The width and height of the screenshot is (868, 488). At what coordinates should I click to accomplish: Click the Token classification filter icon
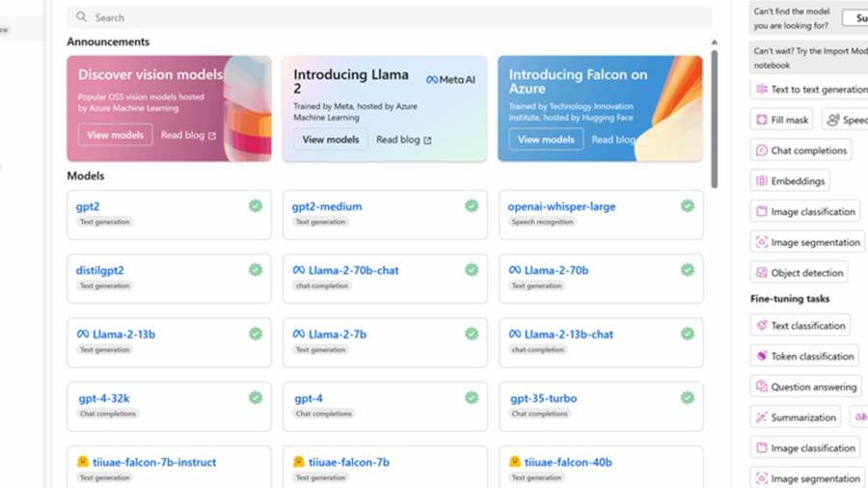coord(762,356)
